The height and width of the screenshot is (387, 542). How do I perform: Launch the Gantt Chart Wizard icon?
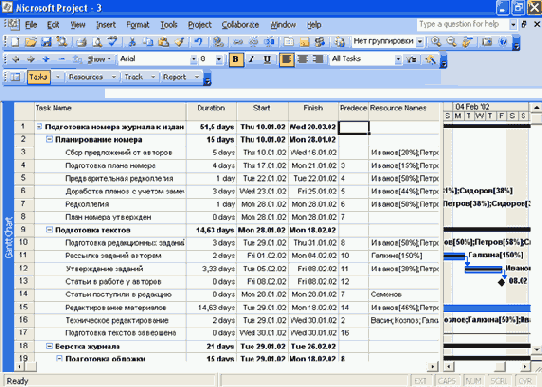[430, 59]
